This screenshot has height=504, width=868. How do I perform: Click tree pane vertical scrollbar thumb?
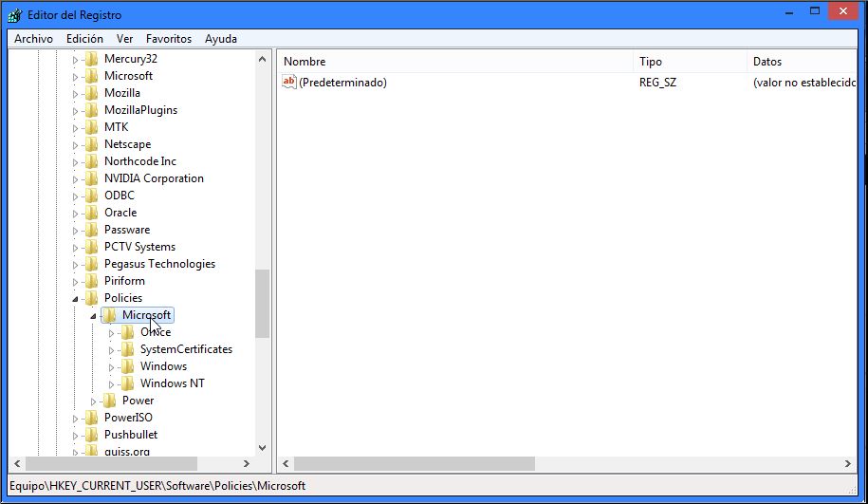pyautogui.click(x=263, y=304)
